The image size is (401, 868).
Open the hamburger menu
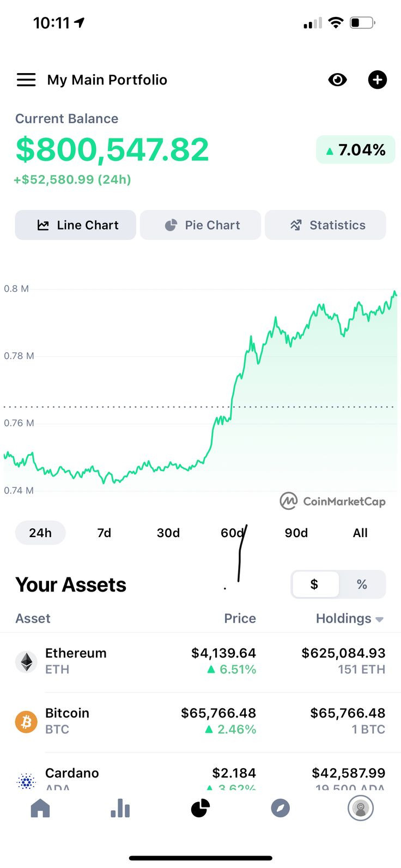pos(26,80)
